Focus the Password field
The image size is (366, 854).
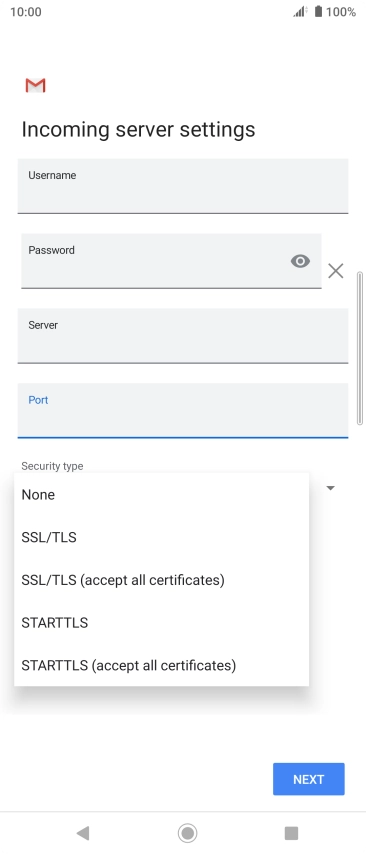tap(171, 261)
